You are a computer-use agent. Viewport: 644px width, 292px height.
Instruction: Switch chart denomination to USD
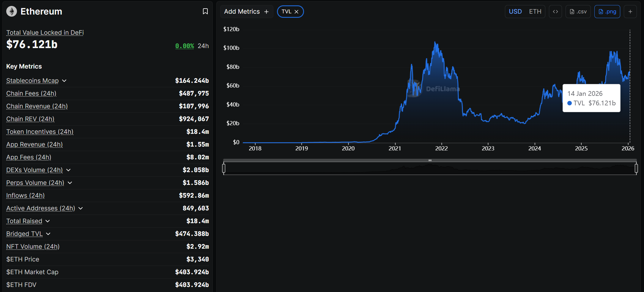(x=515, y=12)
